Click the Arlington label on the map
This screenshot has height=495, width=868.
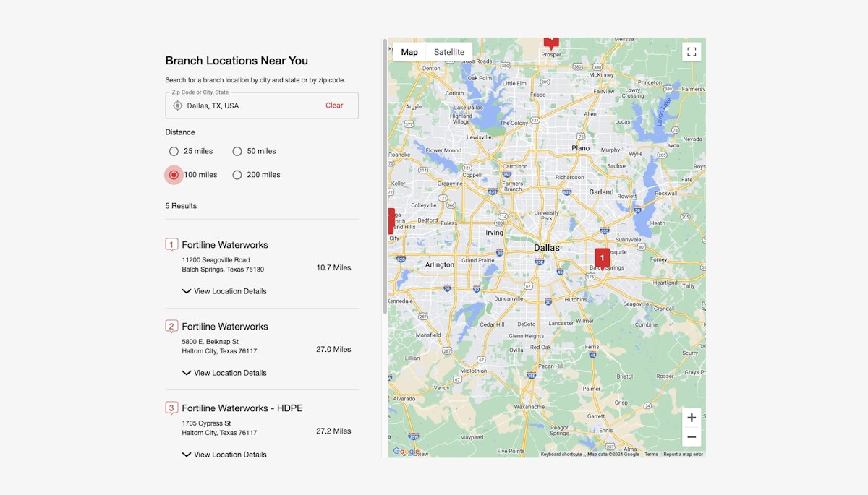pyautogui.click(x=440, y=265)
